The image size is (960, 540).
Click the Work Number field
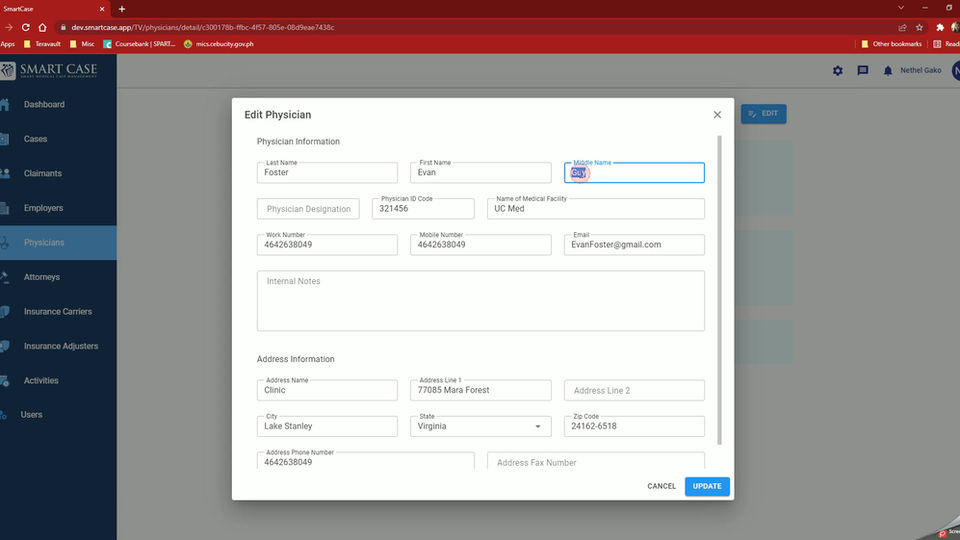[x=327, y=245]
